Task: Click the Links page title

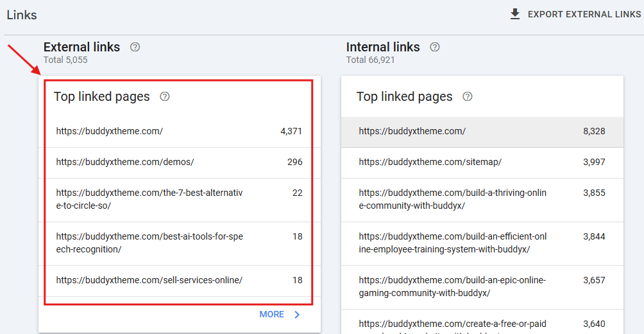Action: click(22, 15)
